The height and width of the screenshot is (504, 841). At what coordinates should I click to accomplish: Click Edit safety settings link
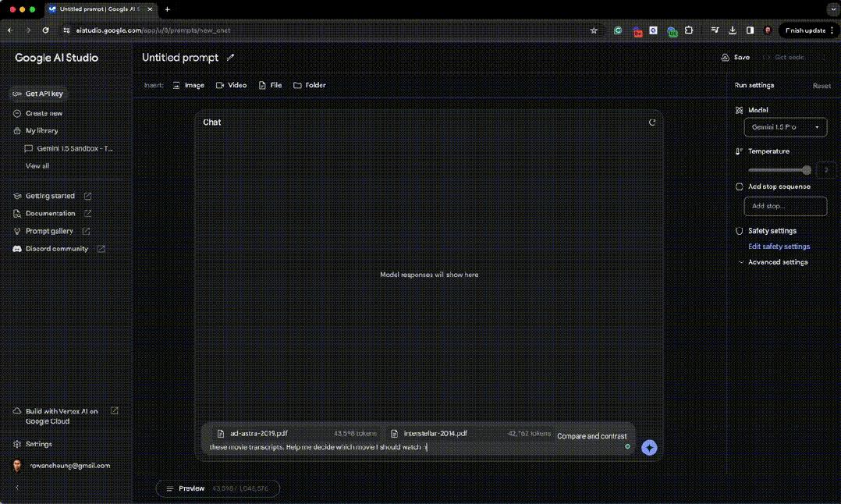[x=779, y=247]
